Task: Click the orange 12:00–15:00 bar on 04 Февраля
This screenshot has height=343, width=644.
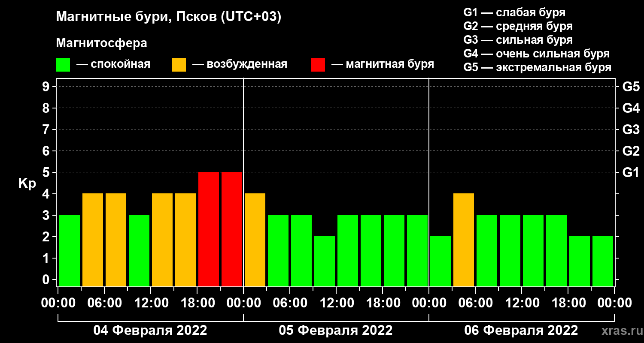Action: 162,240
